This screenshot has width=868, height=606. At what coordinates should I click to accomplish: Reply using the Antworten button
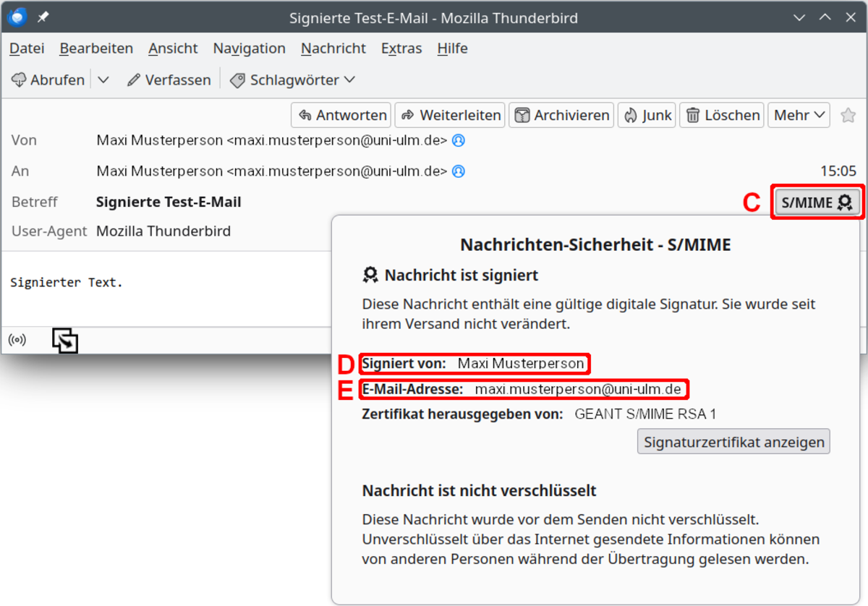(341, 115)
